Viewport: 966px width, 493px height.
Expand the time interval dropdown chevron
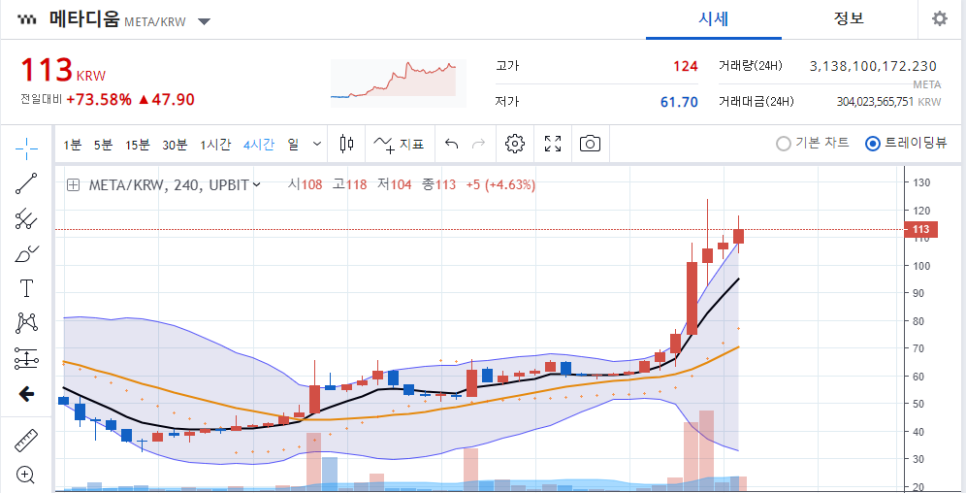point(317,144)
